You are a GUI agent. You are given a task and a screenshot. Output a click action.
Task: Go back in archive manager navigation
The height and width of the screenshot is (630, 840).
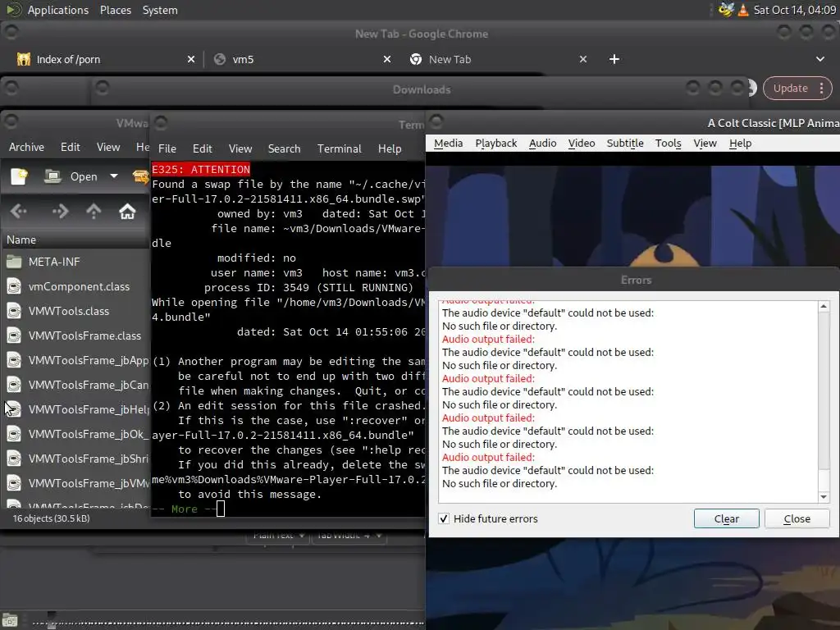pyautogui.click(x=19, y=211)
